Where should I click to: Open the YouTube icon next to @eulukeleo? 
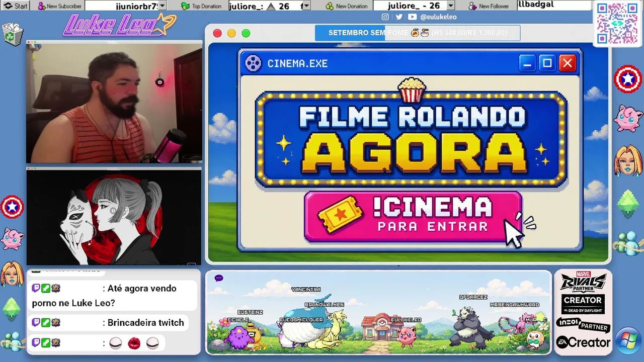click(x=413, y=17)
